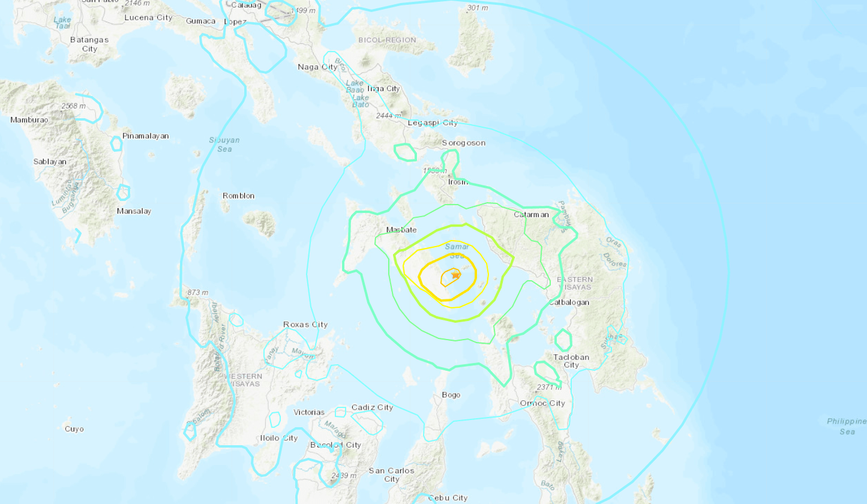Click the Masbate city label
This screenshot has height=504, width=867.
(401, 230)
